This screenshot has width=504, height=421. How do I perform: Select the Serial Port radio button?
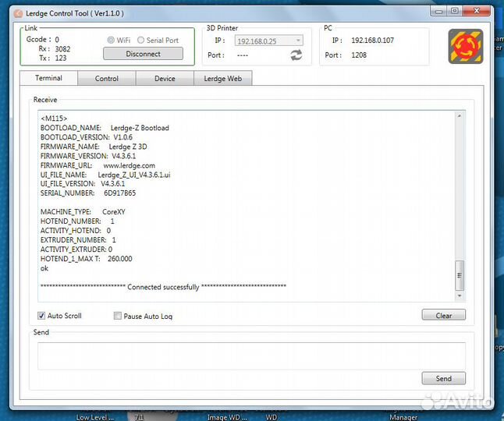(140, 40)
